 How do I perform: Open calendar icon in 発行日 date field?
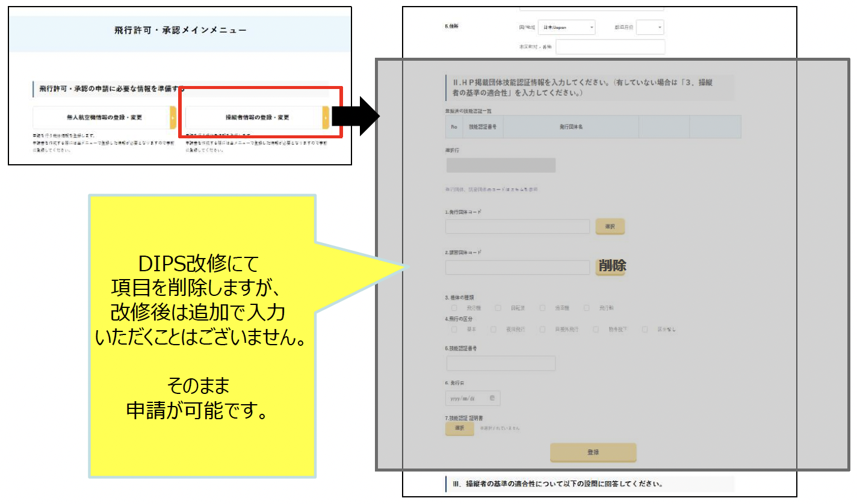(x=492, y=398)
